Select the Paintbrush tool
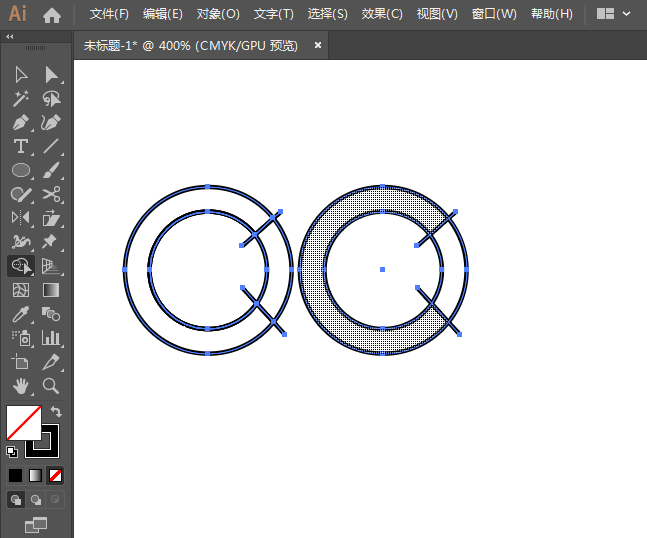 tap(51, 170)
